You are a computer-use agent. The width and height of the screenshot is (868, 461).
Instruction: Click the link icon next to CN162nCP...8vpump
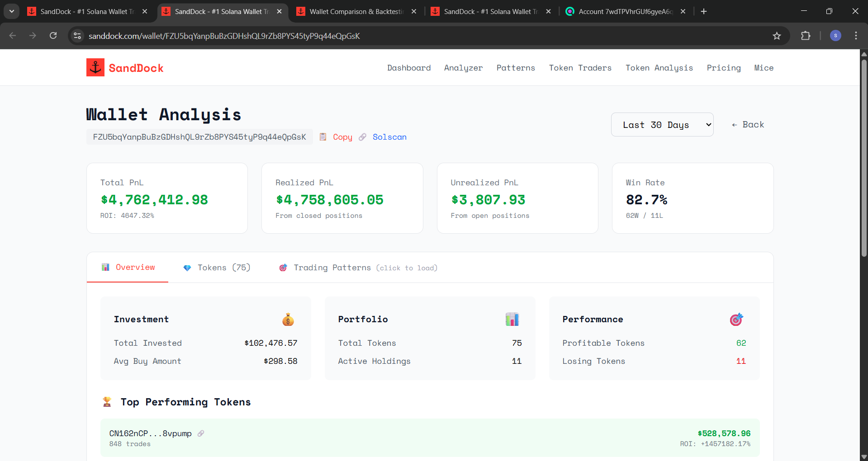pos(201,433)
